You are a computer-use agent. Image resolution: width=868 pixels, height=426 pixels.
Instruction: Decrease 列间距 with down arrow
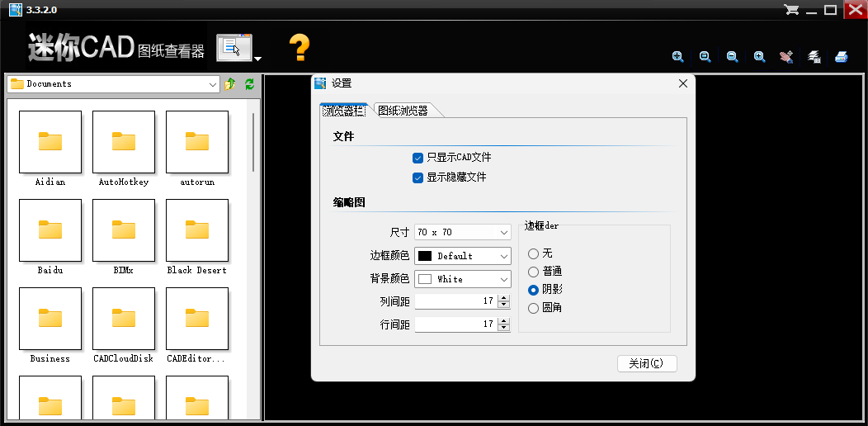tap(503, 305)
